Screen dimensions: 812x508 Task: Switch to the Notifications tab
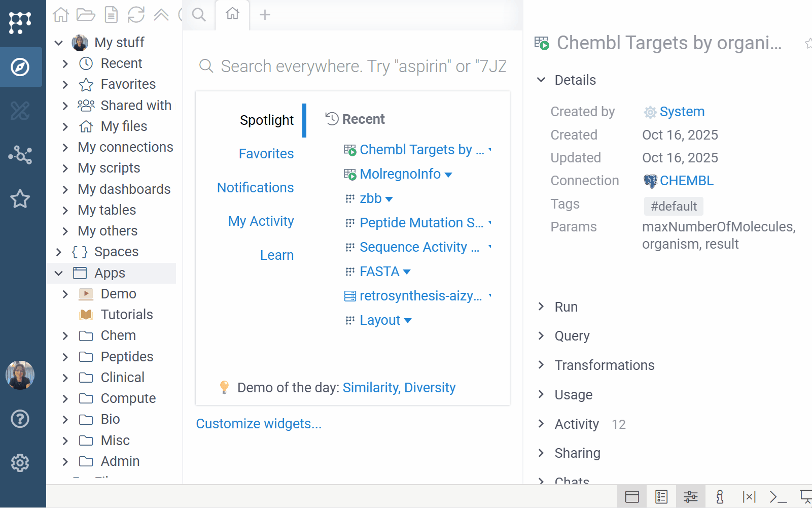[255, 188]
